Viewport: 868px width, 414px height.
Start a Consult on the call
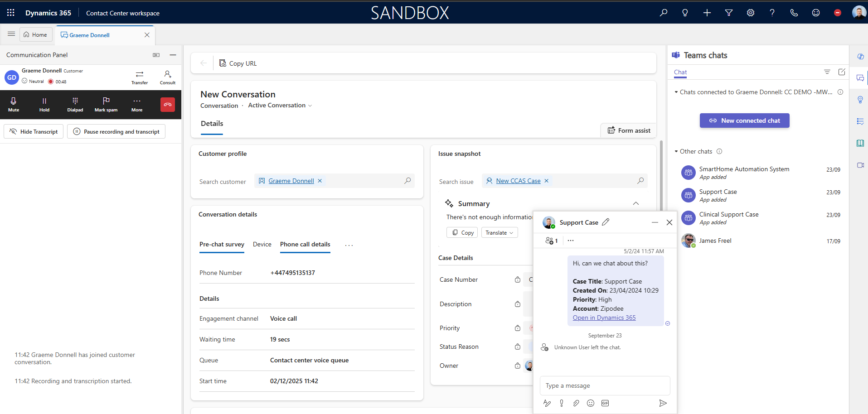168,77
